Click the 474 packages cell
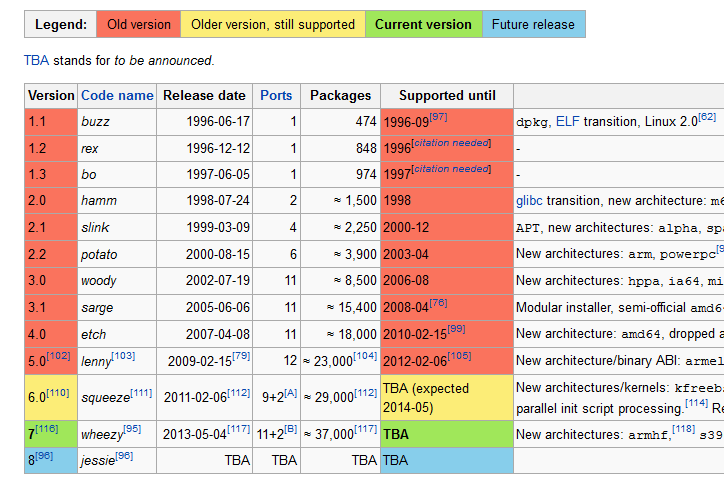Image resolution: width=724 pixels, height=486 pixels. coord(340,122)
